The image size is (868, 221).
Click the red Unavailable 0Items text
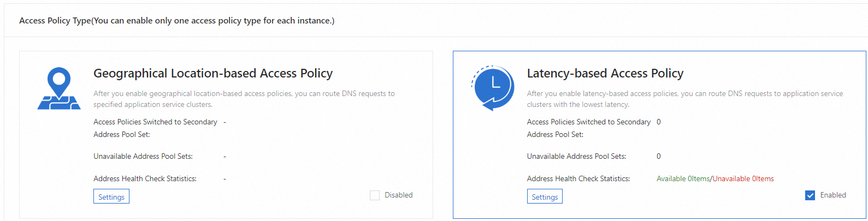tap(743, 178)
